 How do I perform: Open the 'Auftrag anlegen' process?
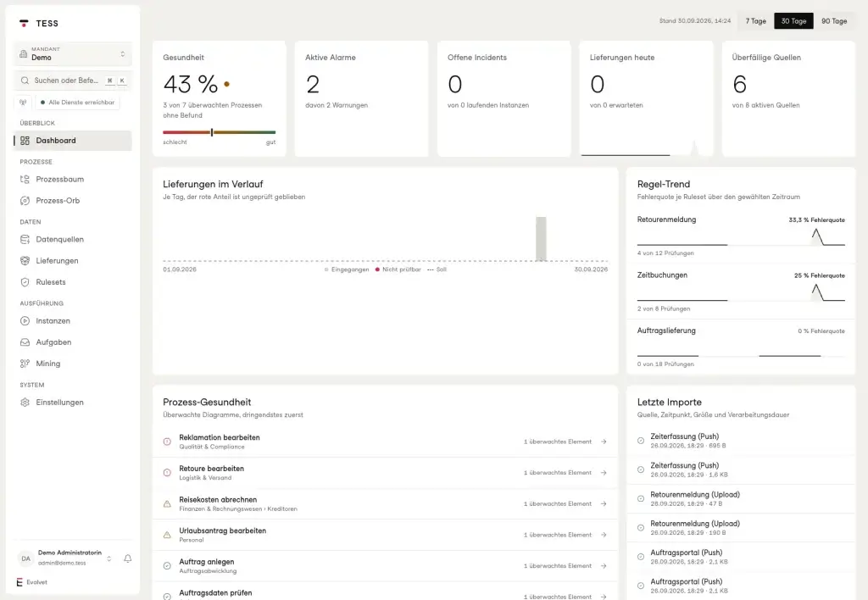pos(386,566)
